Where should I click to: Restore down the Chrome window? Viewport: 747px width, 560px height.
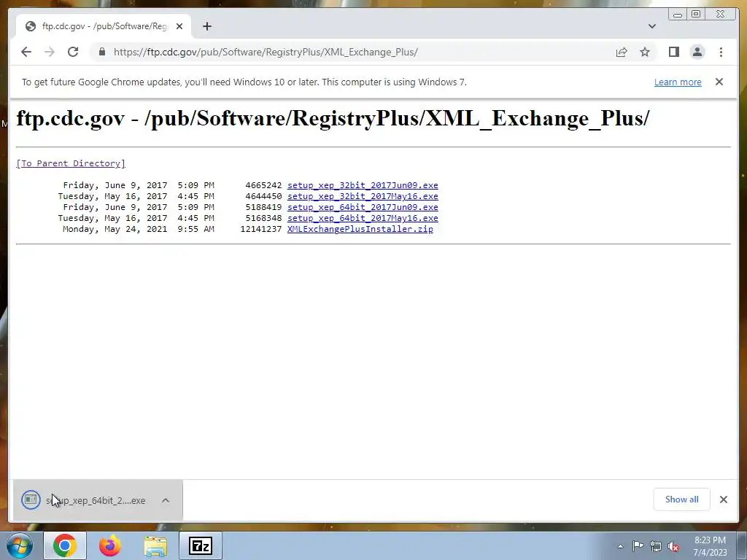(696, 15)
